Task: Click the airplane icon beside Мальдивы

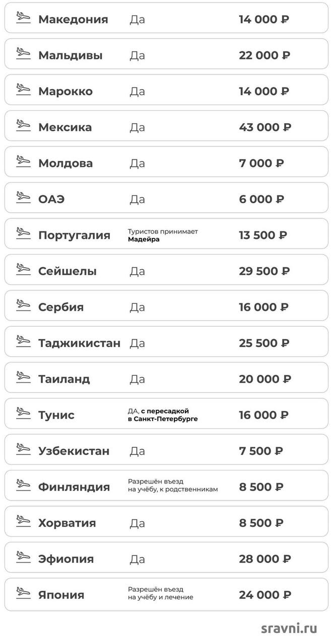Action: point(23,53)
